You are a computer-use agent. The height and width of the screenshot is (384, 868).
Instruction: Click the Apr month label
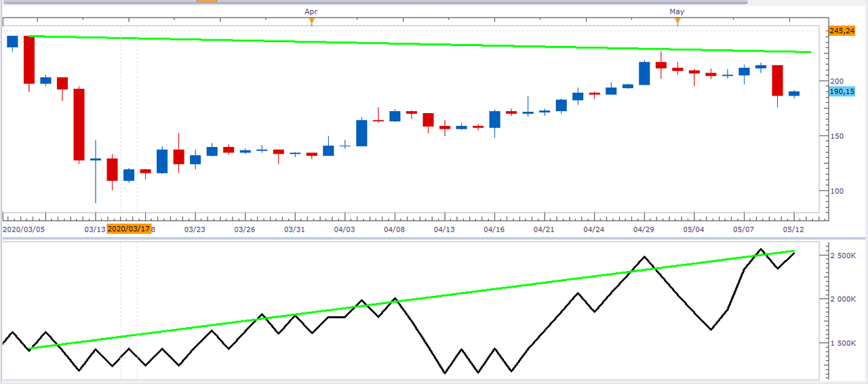pos(311,12)
